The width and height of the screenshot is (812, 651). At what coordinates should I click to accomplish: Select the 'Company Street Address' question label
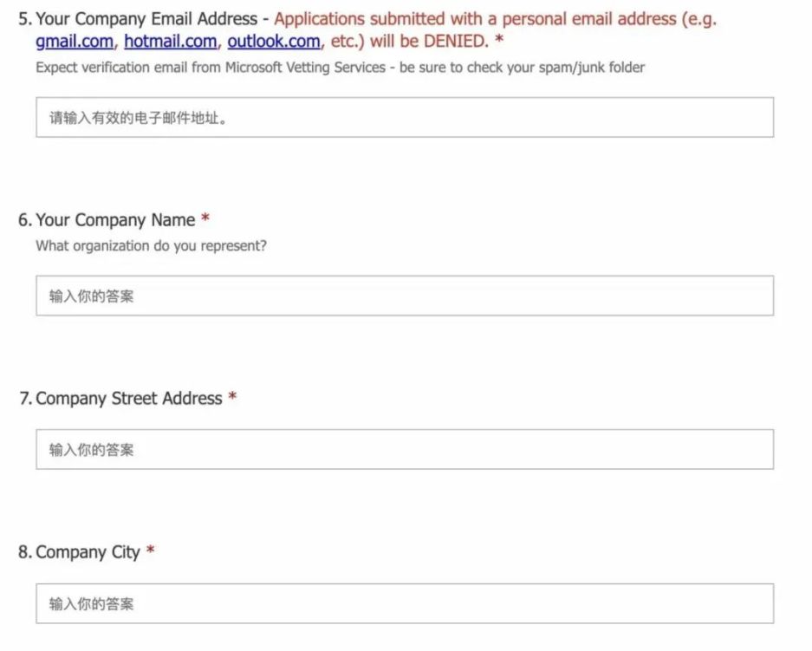pyautogui.click(x=129, y=398)
